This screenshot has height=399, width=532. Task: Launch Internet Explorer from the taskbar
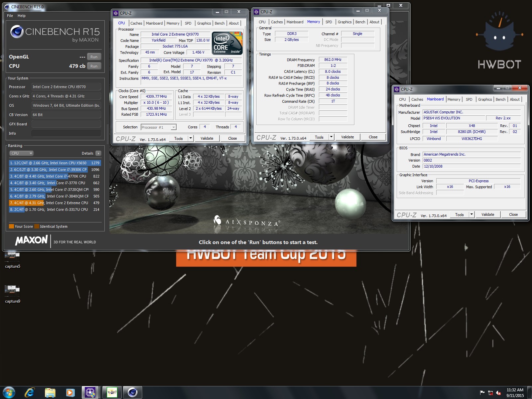pyautogui.click(x=30, y=392)
